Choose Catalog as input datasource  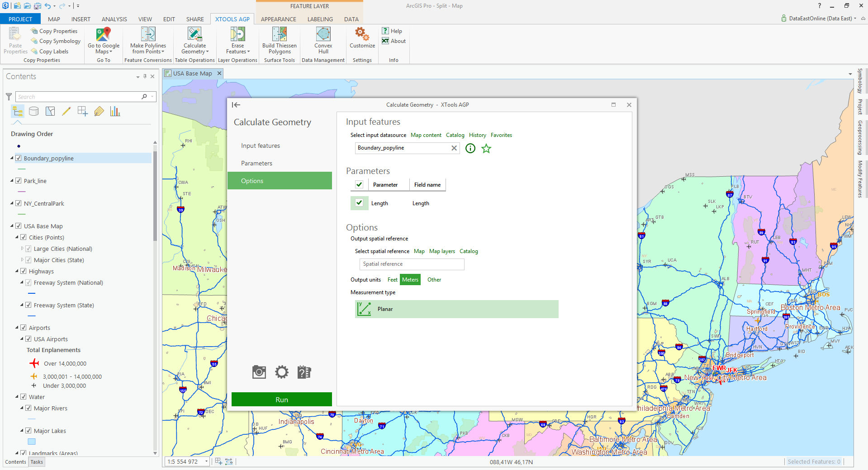point(455,135)
